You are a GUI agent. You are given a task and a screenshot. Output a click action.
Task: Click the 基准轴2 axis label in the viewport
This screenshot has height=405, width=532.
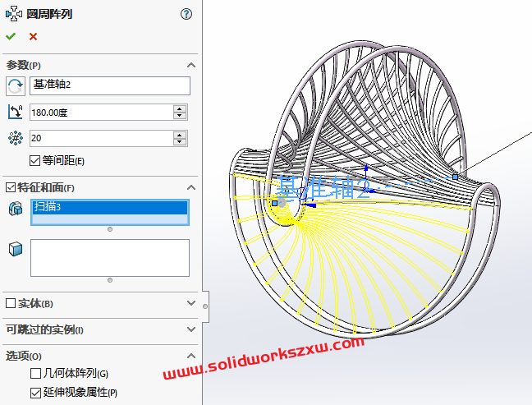(323, 187)
